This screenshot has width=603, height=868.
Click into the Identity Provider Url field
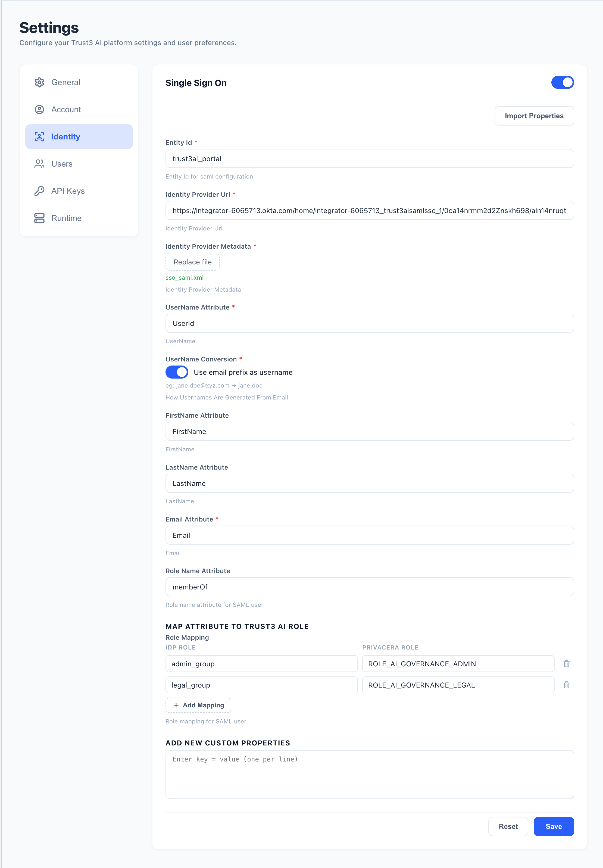click(x=370, y=211)
